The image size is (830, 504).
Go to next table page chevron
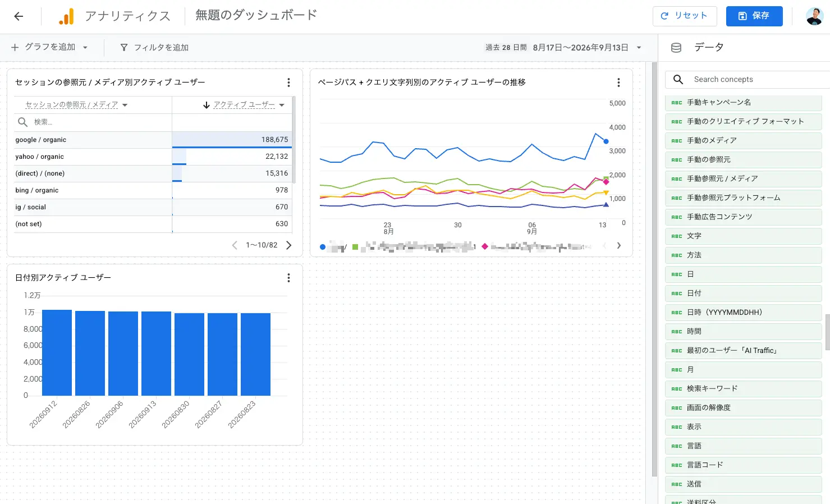pyautogui.click(x=289, y=245)
